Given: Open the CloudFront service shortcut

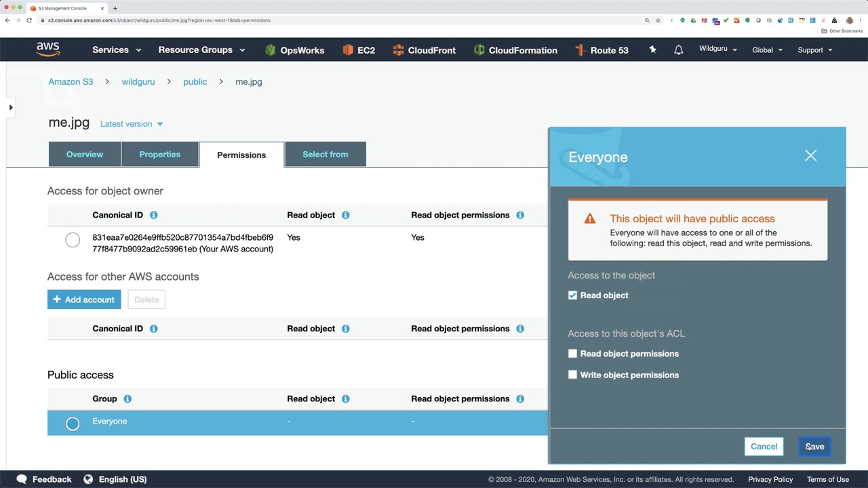Looking at the screenshot, I should [424, 50].
